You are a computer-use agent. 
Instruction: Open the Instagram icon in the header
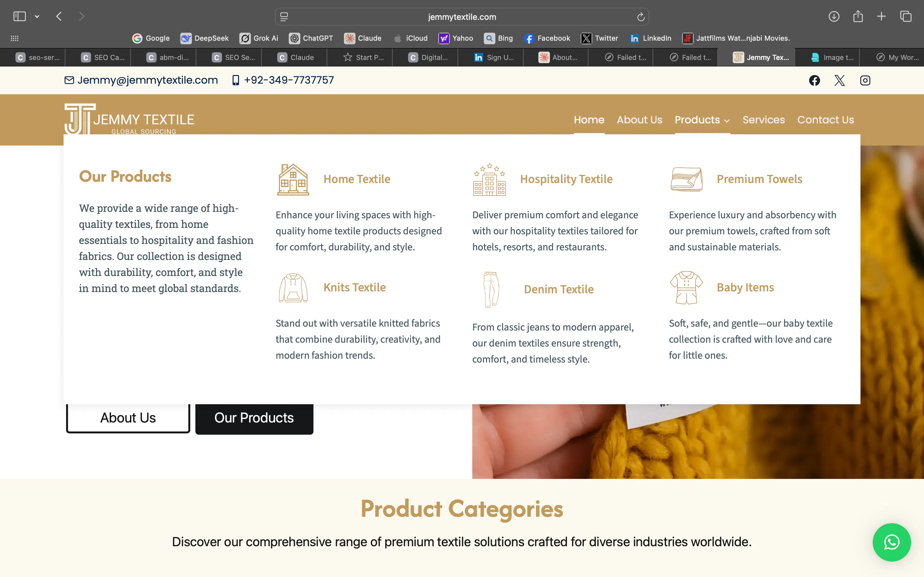(865, 80)
